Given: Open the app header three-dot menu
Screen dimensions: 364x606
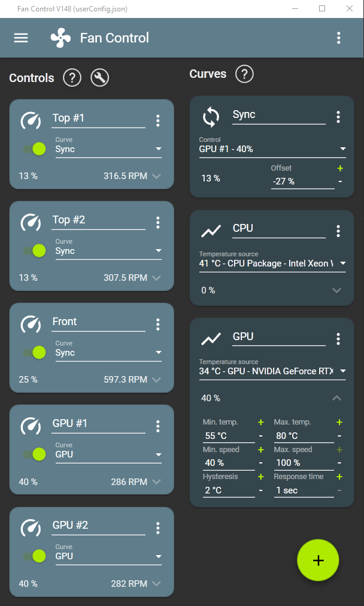Looking at the screenshot, I should 338,38.
